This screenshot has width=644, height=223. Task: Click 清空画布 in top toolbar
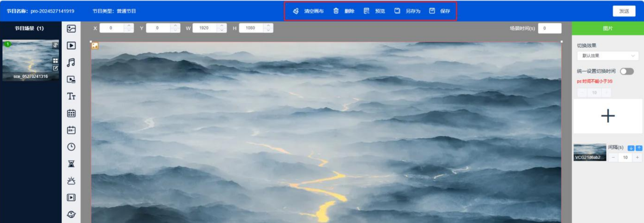309,11
